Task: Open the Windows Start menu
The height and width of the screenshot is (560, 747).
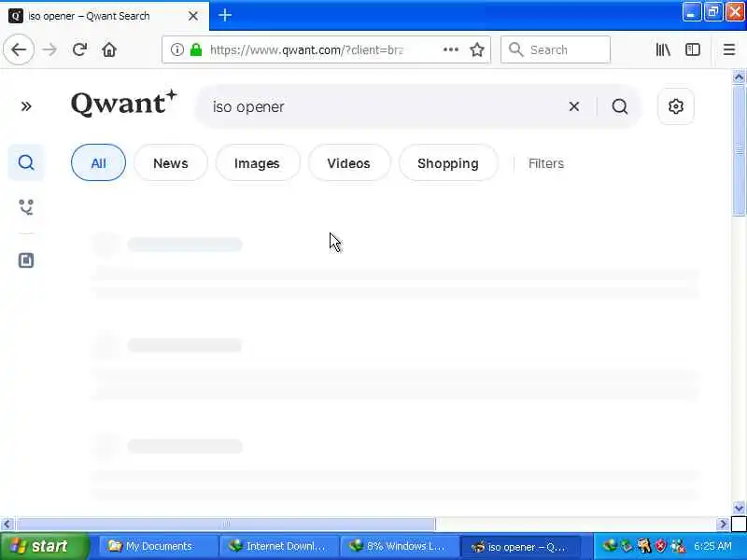Action: 44,546
